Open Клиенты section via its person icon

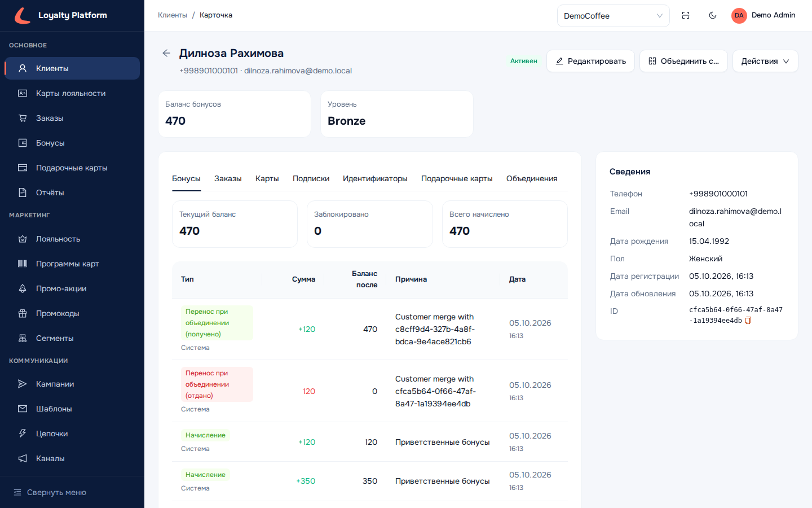point(23,68)
